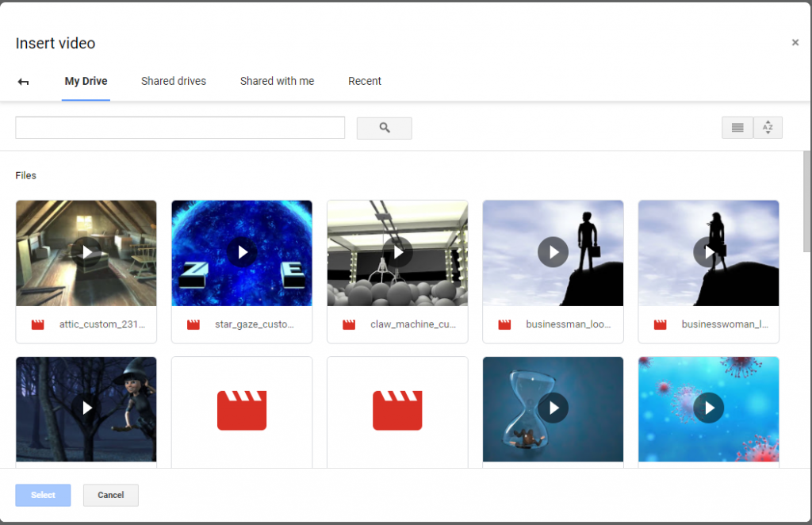Image resolution: width=812 pixels, height=525 pixels.
Task: Select the virus cells video thumbnail
Action: click(x=708, y=408)
